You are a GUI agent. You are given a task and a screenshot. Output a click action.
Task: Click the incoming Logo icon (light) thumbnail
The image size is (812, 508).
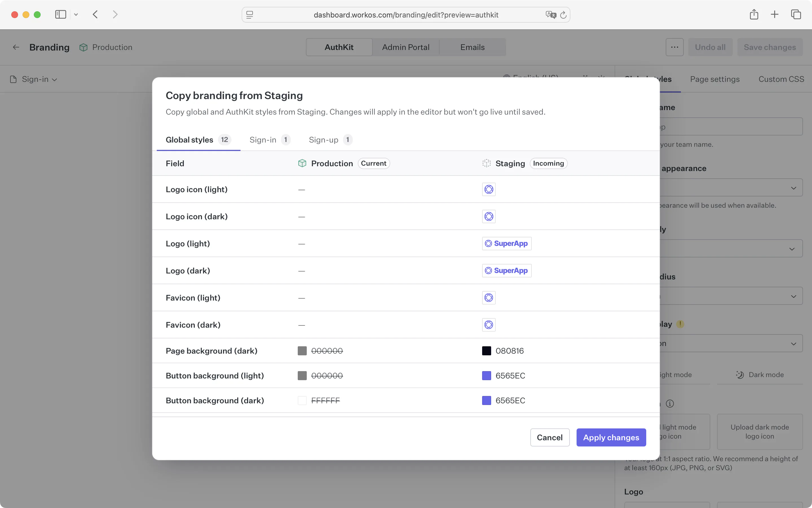[489, 189]
